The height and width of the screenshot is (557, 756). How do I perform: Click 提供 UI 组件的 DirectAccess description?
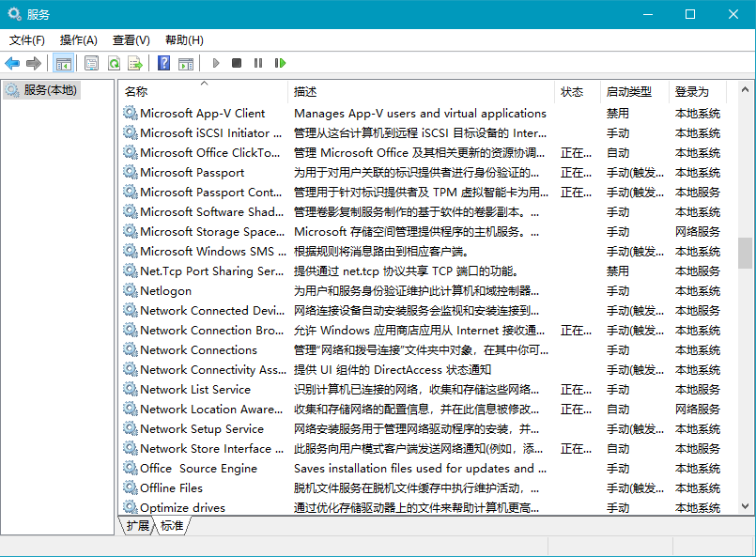393,369
